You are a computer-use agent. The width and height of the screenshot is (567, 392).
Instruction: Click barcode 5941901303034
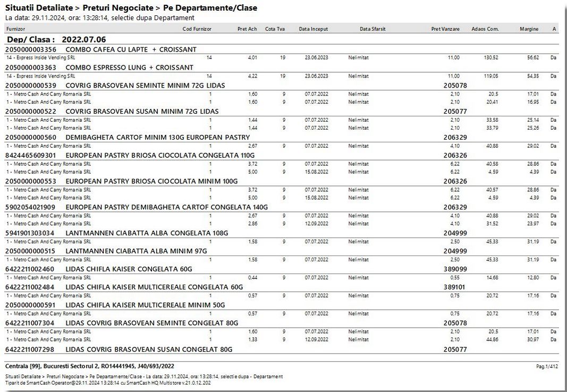pos(31,233)
